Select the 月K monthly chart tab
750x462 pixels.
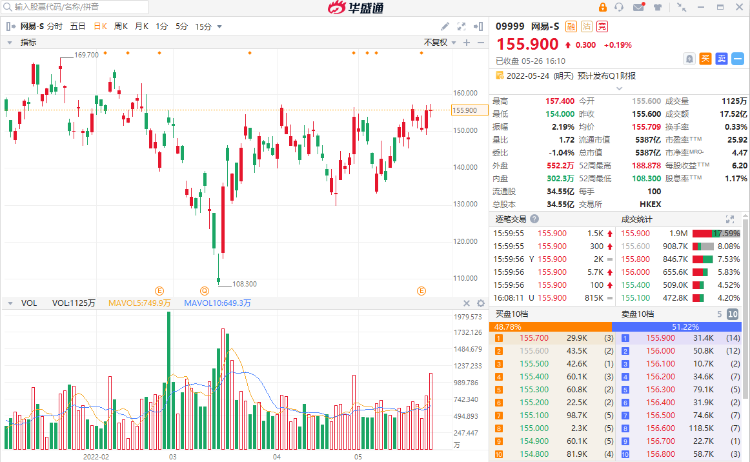pyautogui.click(x=142, y=26)
